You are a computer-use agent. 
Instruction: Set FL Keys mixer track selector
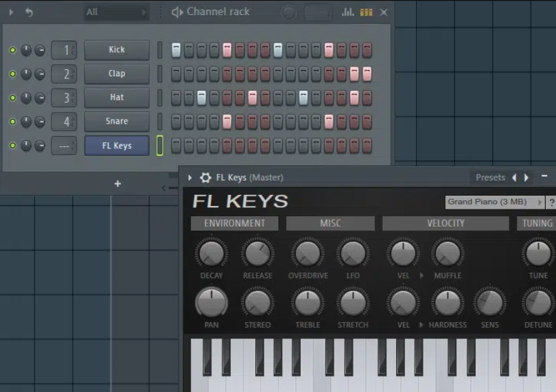coord(65,146)
